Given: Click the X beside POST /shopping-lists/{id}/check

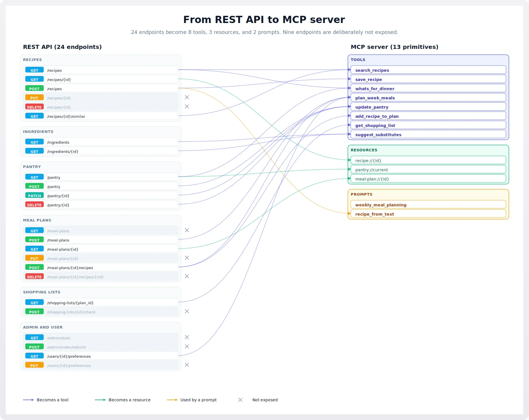Looking at the screenshot, I should (x=187, y=311).
